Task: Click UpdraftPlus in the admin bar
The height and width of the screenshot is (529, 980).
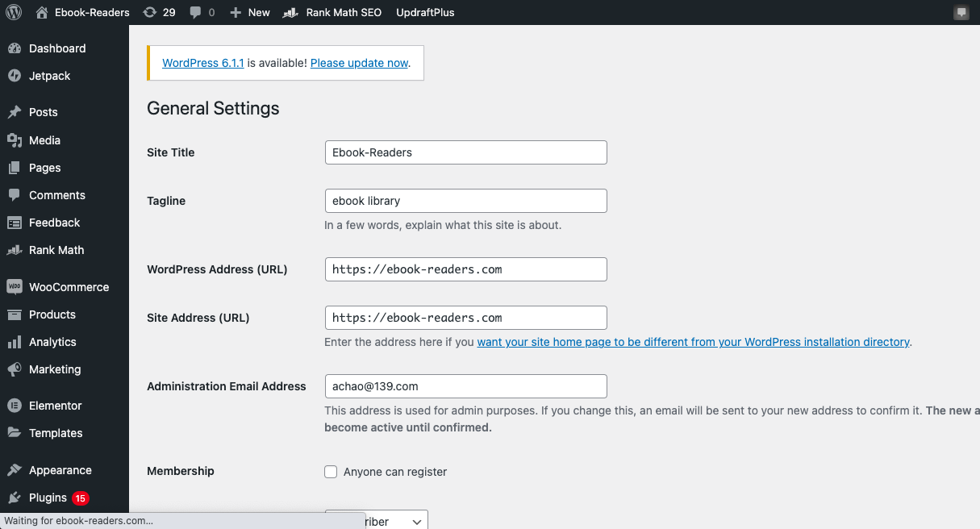Action: 425,12
